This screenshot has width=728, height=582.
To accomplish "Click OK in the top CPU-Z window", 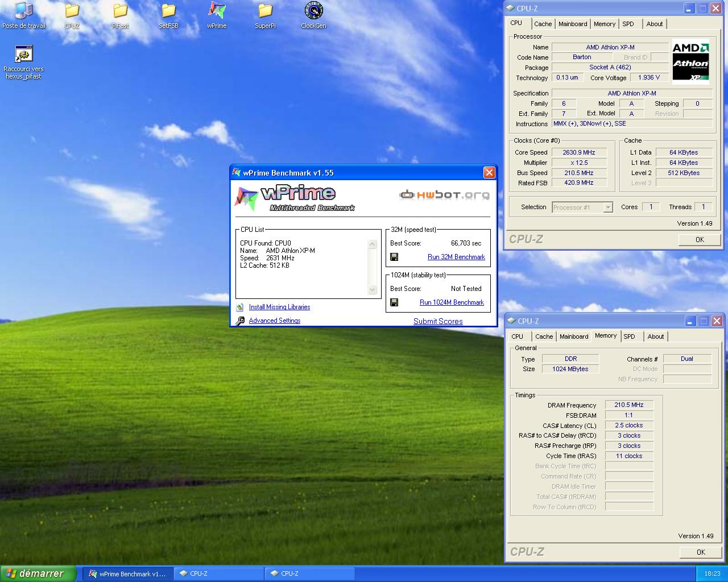I will (700, 240).
